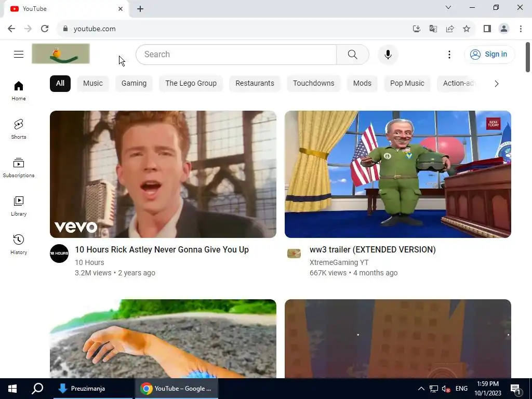Open Windows Start menu

click(12, 389)
